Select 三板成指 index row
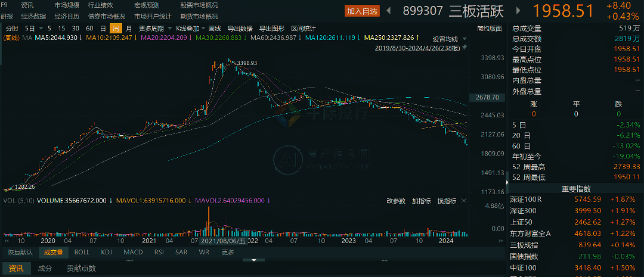 [x=576, y=245]
